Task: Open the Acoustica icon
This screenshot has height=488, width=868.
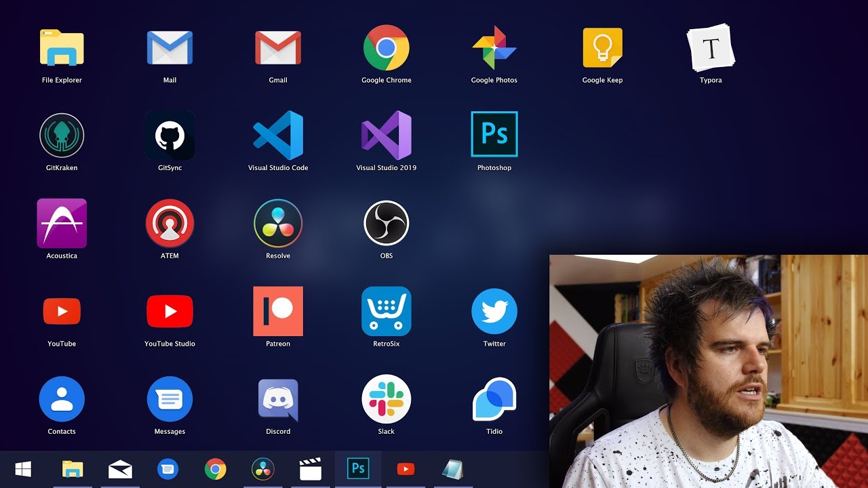Action: 62,223
